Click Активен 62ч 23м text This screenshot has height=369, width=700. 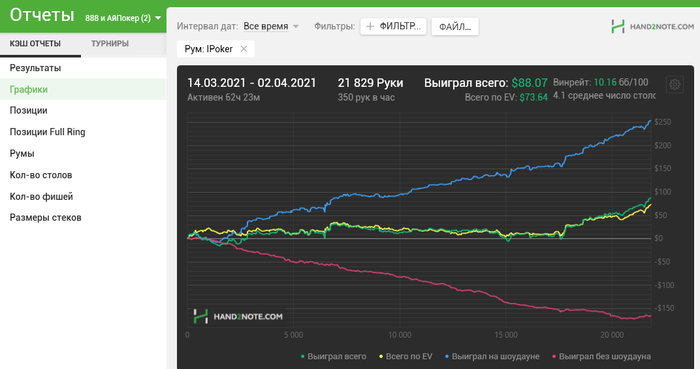223,97
